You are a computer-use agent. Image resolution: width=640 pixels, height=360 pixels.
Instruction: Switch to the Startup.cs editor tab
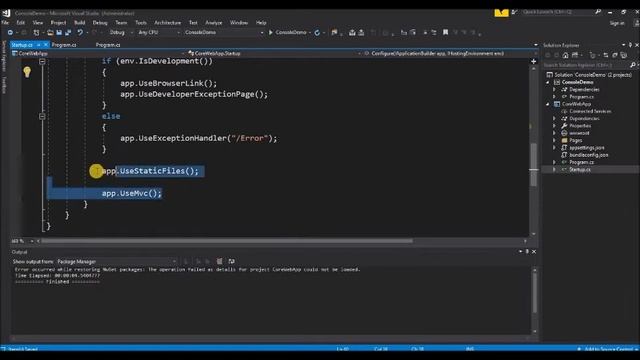point(22,45)
